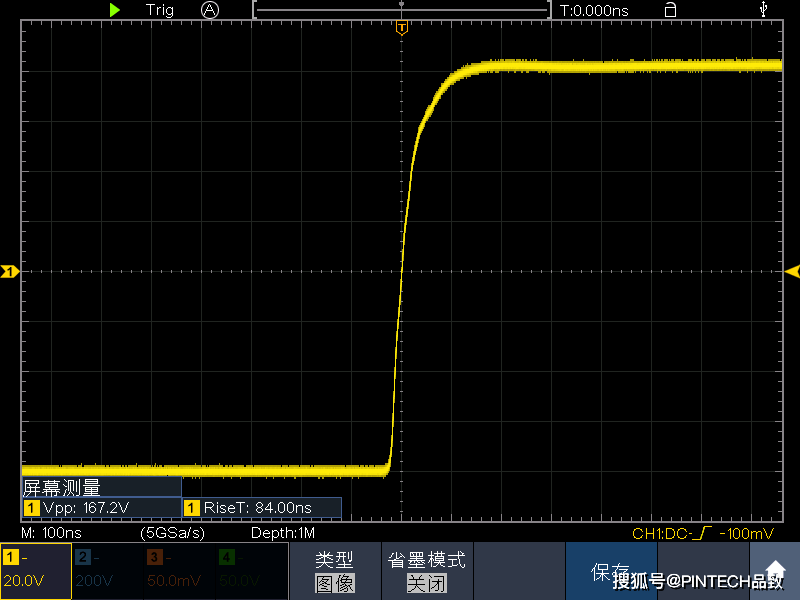Click the trigger level arrow at right edge
This screenshot has width=800, height=600.
coord(792,271)
